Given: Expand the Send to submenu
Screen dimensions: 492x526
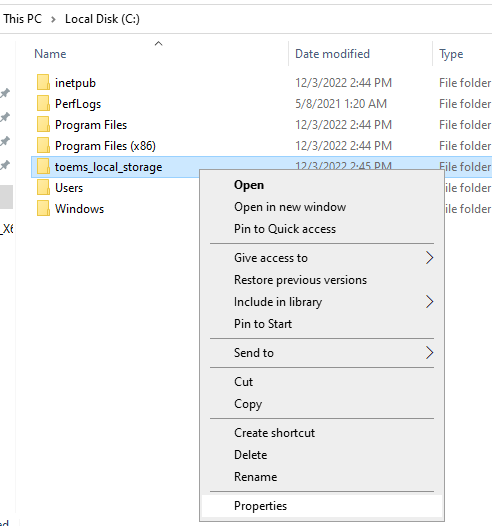Looking at the screenshot, I should click(x=322, y=353).
